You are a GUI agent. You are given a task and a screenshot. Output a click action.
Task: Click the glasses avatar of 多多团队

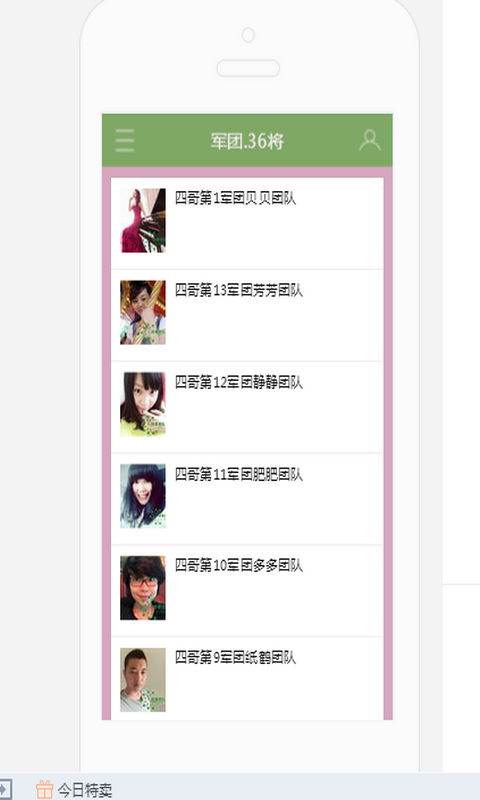(x=143, y=588)
